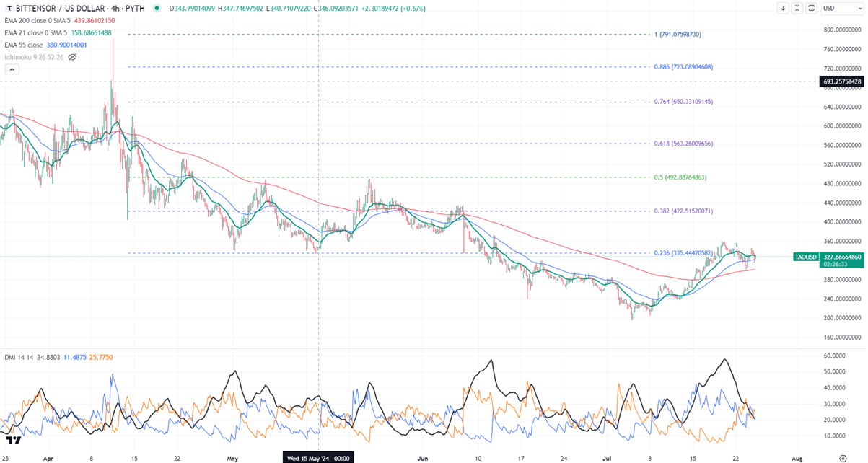Screen dimensions: 868x463
Task: Click the 693.25758428 crosshair price label
Action: [843, 81]
